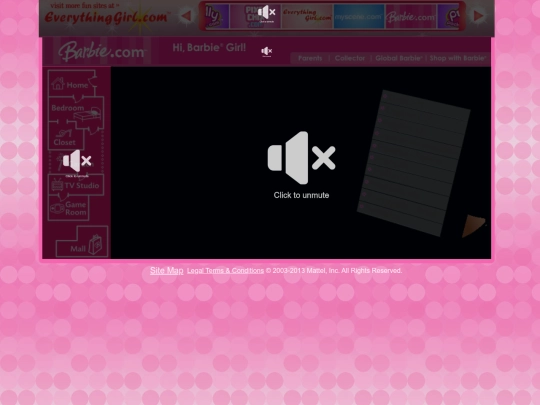This screenshot has width=540, height=405.
Task: Unmute the speaker icon in the top banner
Action: [267, 12]
